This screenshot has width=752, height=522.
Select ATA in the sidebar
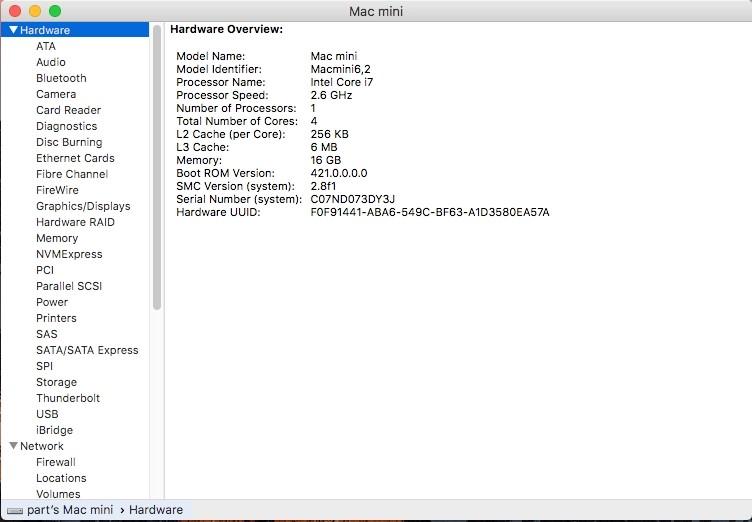46,46
